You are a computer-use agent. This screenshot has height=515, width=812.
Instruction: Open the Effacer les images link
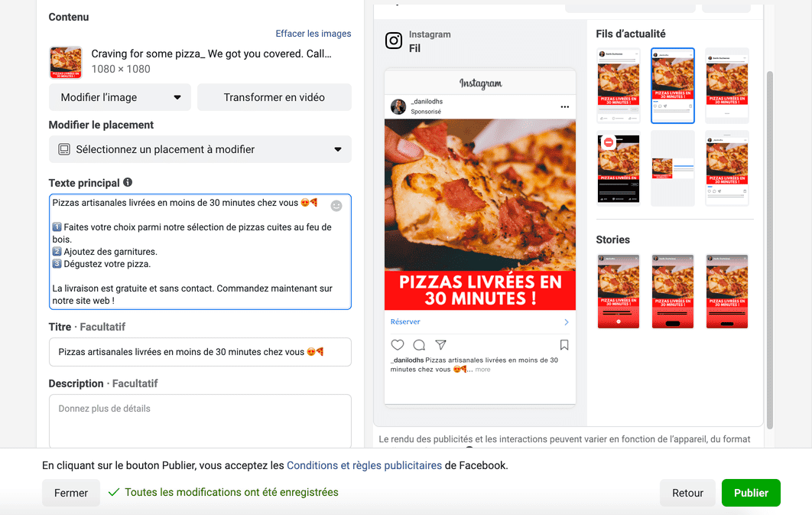point(313,34)
